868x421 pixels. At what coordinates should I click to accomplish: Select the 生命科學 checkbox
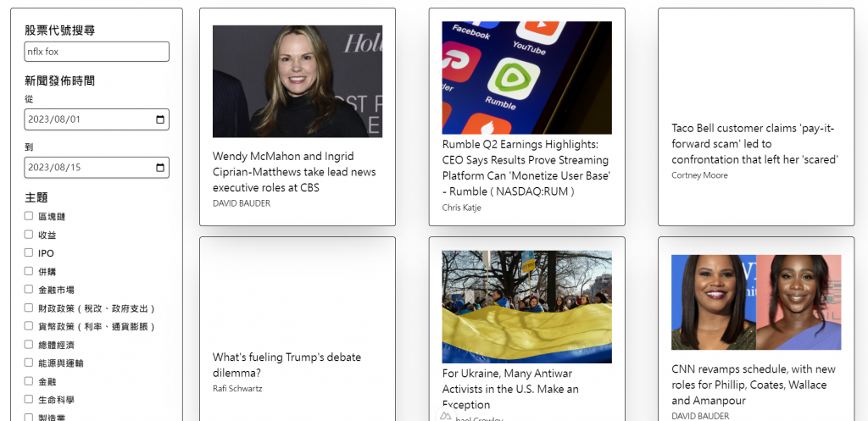click(x=29, y=399)
